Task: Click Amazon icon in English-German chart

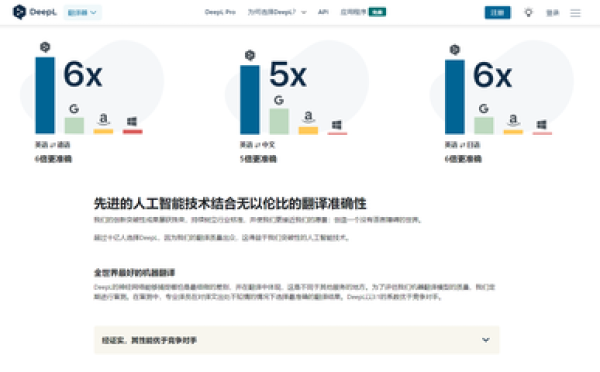Action: tap(103, 119)
